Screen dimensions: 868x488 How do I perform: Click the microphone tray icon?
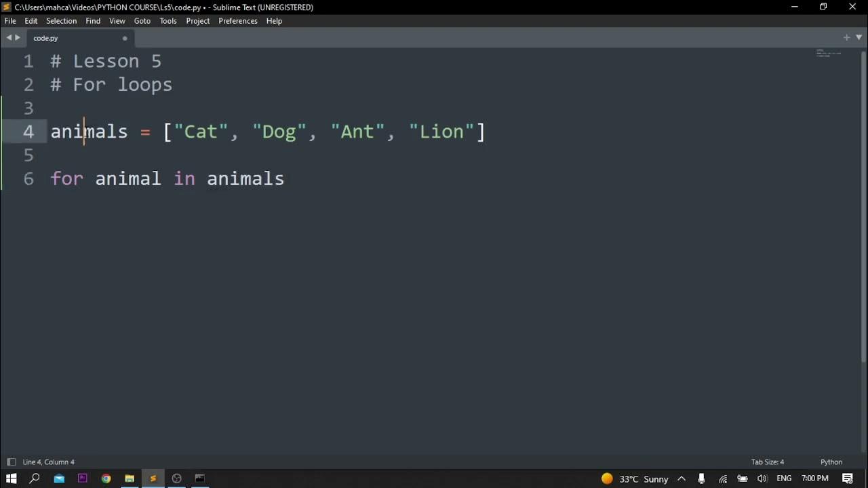pyautogui.click(x=702, y=479)
